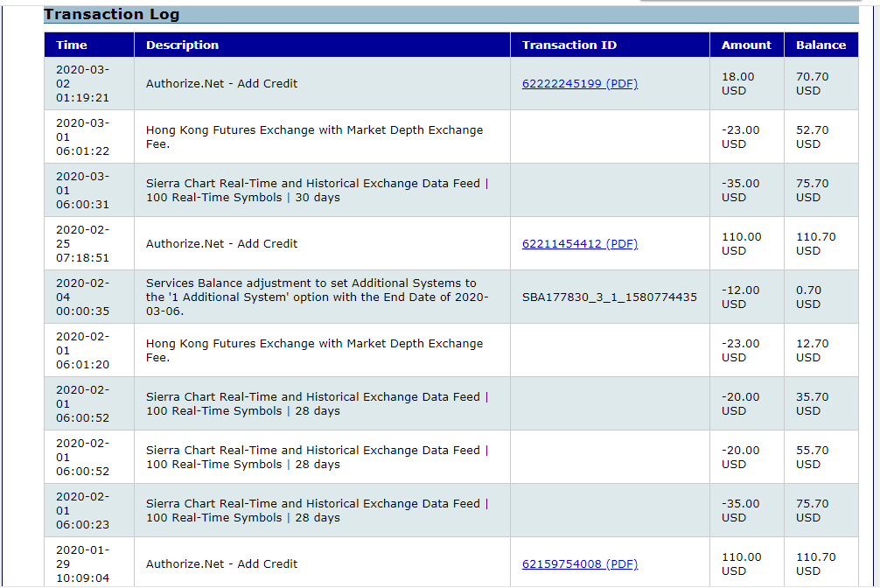Select 110.70 USD balance in 2020-02-25 row
This screenshot has width=880, height=588.
[x=815, y=244]
